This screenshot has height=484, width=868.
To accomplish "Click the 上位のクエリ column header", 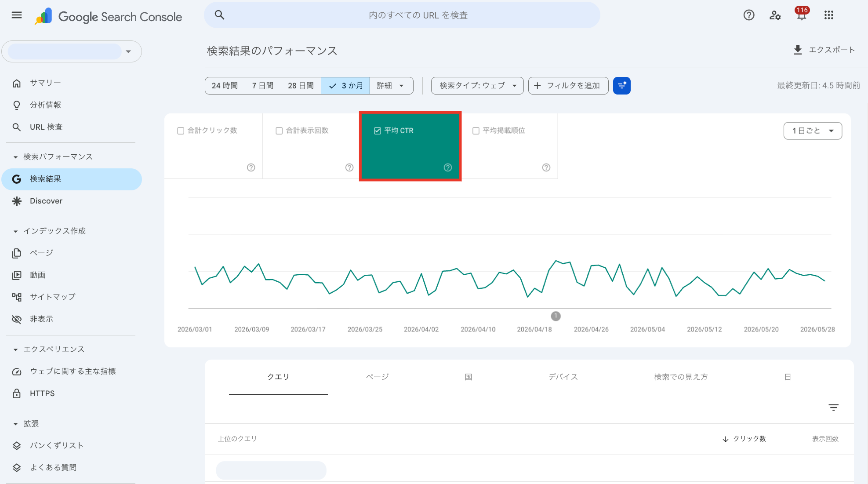I will (x=237, y=439).
